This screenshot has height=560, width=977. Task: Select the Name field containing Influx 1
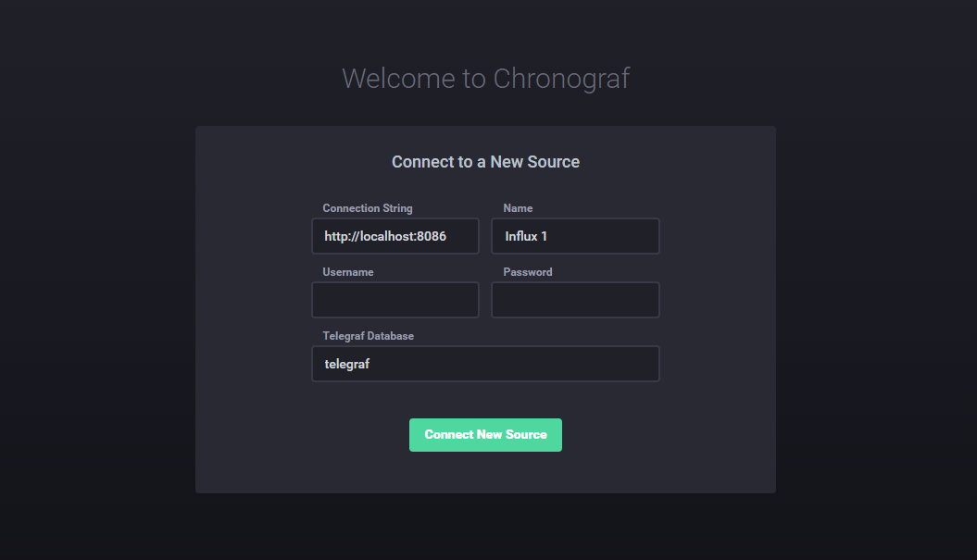(575, 236)
